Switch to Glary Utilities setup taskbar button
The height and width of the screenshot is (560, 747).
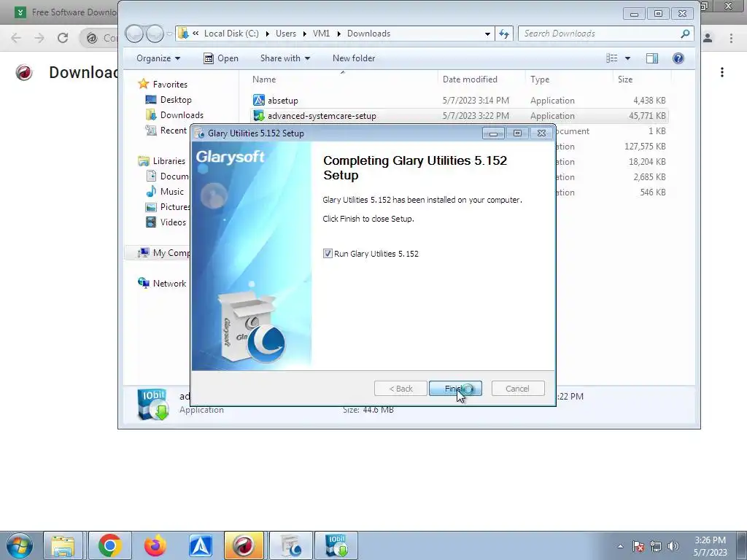[x=290, y=545]
